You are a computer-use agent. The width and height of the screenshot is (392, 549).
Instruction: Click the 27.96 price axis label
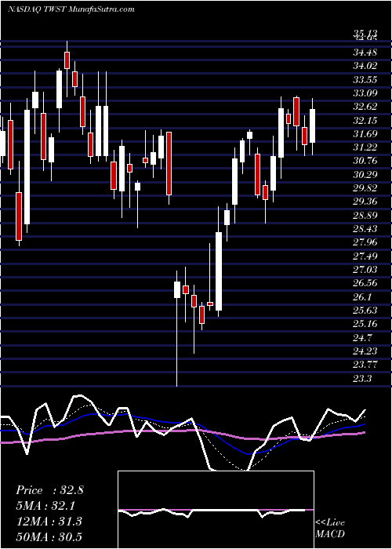tap(365, 242)
